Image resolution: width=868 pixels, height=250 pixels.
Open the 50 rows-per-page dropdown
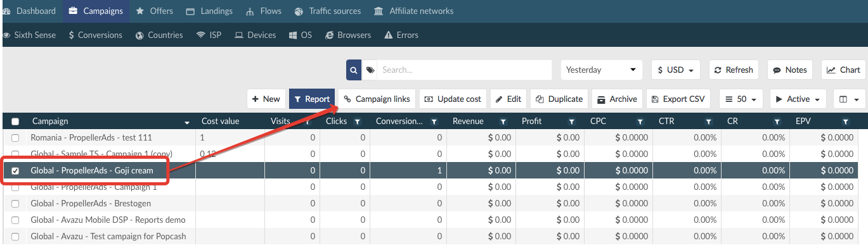click(741, 99)
